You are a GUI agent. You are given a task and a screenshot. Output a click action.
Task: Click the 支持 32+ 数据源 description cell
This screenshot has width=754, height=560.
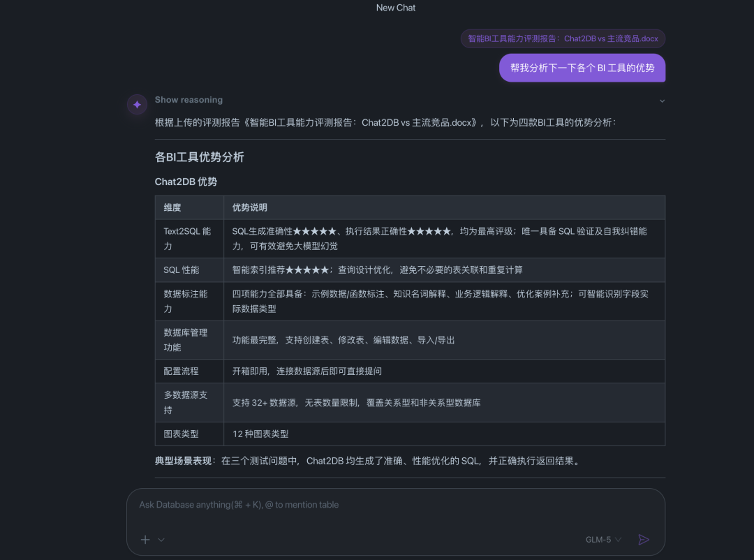point(444,402)
